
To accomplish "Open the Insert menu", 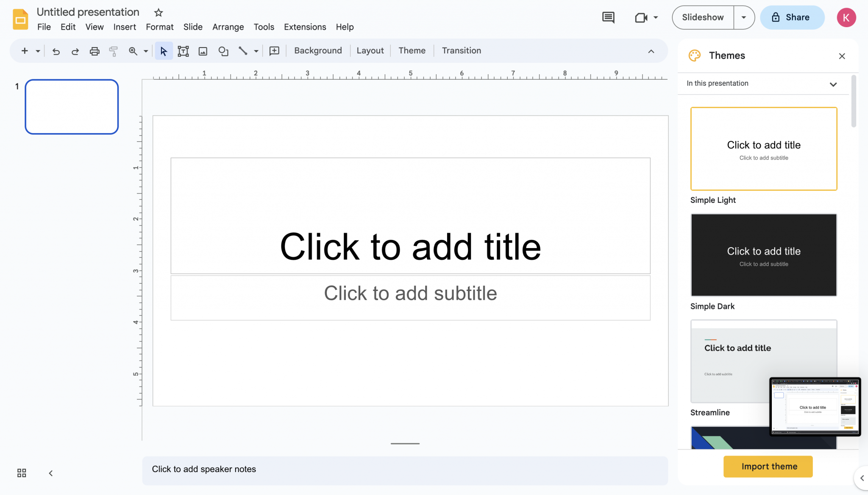I will 125,27.
